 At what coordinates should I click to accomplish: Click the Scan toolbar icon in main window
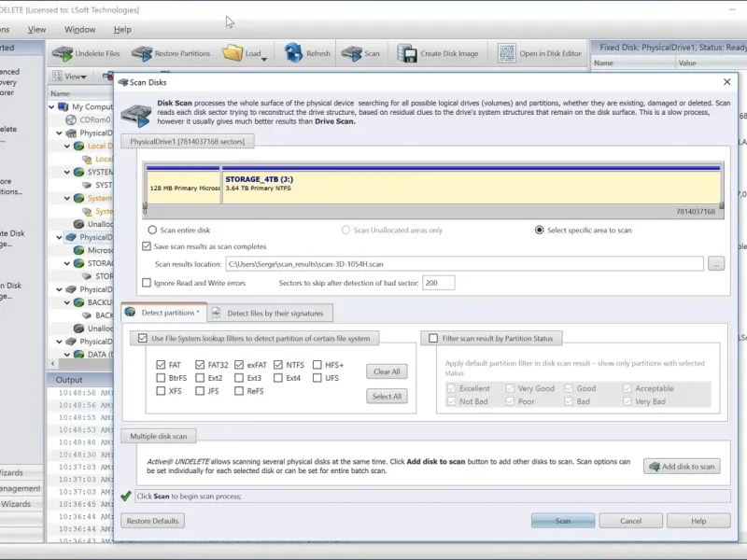click(352, 53)
